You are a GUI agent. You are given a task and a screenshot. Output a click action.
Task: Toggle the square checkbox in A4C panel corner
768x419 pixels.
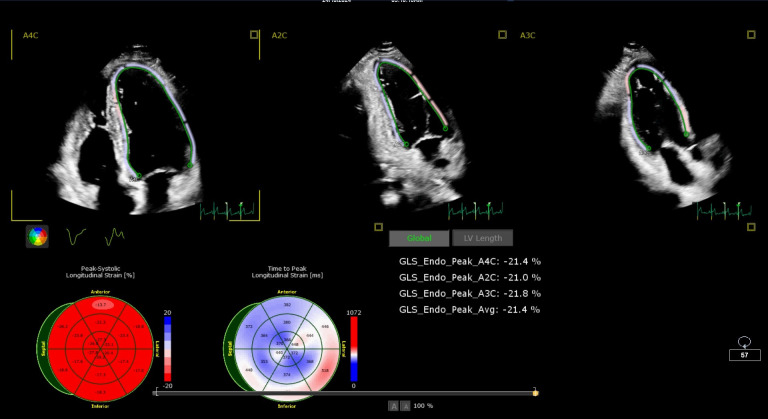[x=254, y=35]
